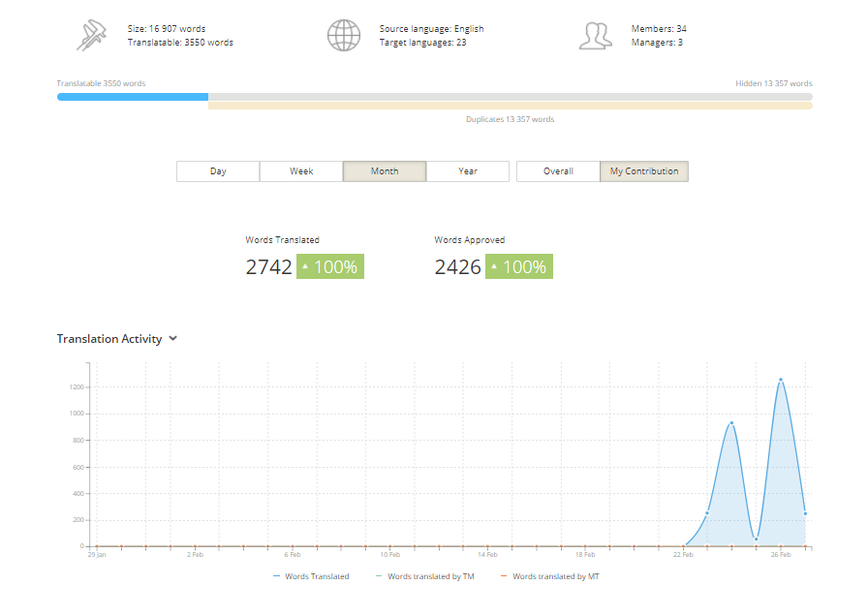
Task: Click the 1000 y-axis value
Action: point(77,414)
